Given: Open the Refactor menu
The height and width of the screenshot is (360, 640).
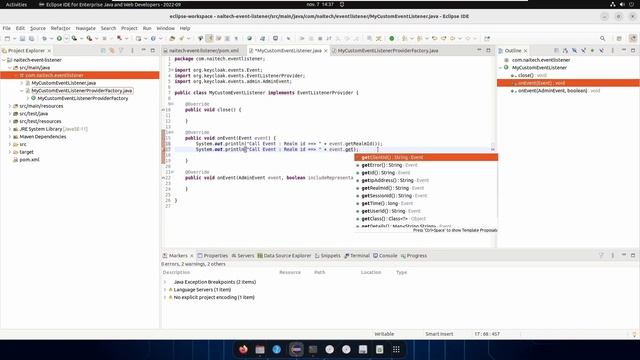Looking at the screenshot, I should (x=60, y=28).
